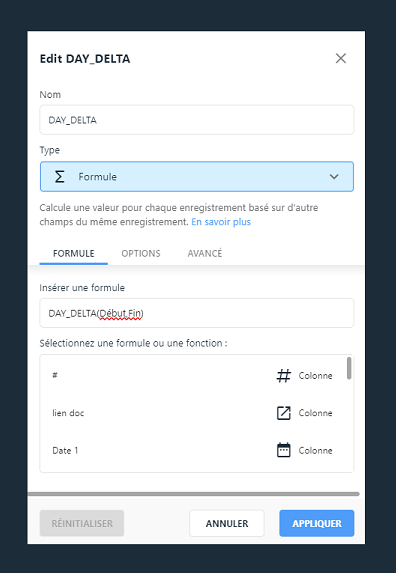Switch to the FORMULE tab
Screen dimensions: 396x573
(74, 254)
